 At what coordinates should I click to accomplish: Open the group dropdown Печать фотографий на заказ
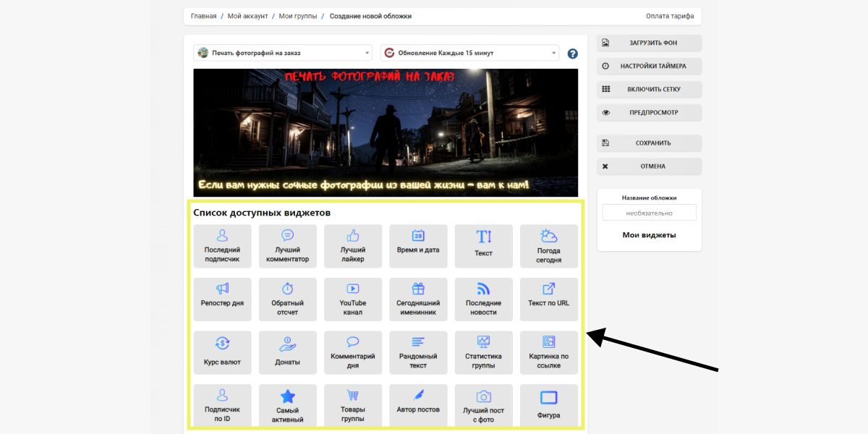[x=284, y=53]
